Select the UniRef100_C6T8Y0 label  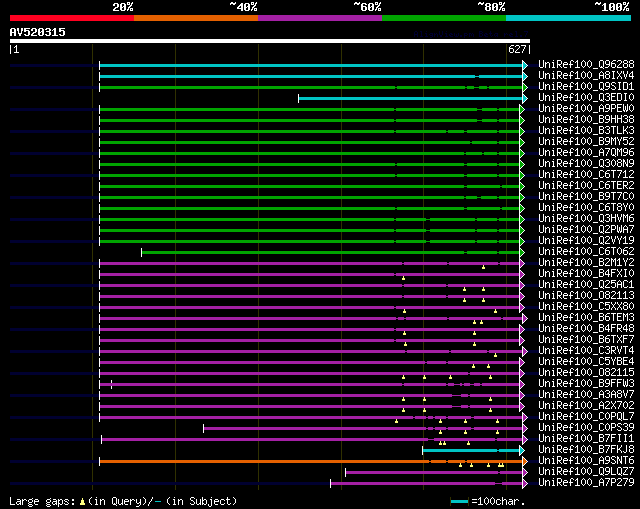coord(586,208)
